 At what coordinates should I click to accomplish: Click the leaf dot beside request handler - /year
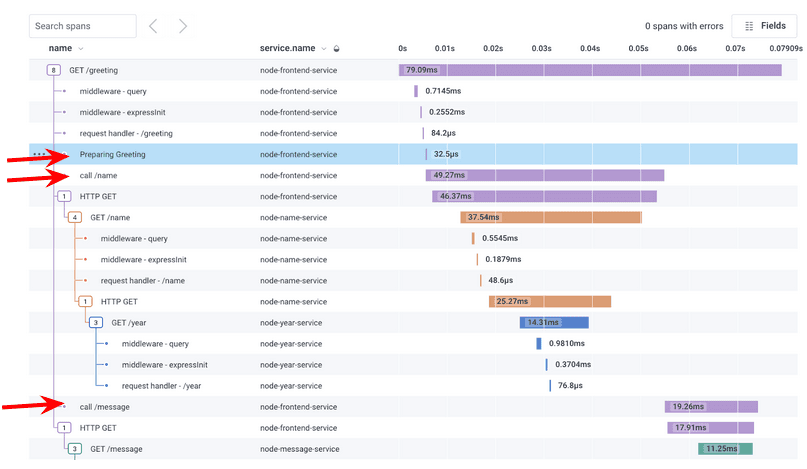point(107,386)
